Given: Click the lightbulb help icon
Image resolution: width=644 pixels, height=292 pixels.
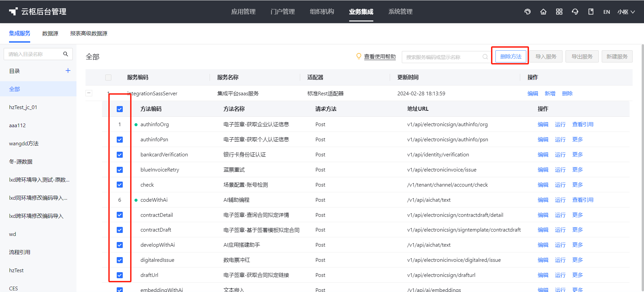Looking at the screenshot, I should pos(359,56).
